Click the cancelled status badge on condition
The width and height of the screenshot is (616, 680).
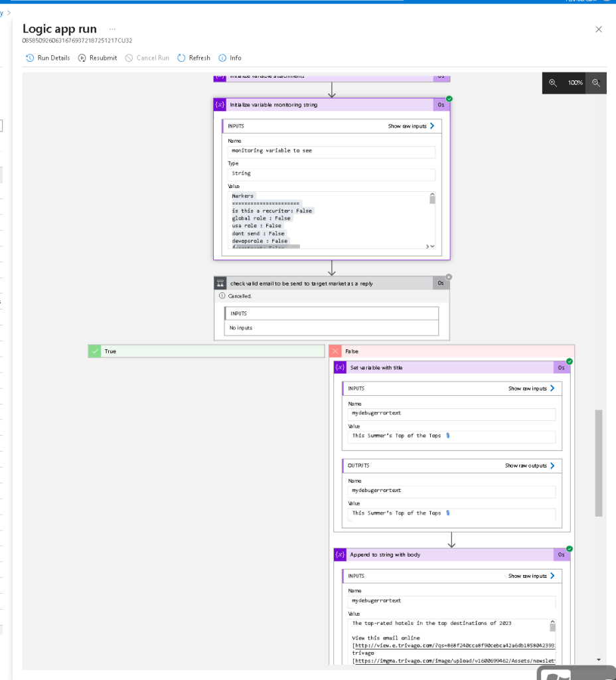(449, 277)
